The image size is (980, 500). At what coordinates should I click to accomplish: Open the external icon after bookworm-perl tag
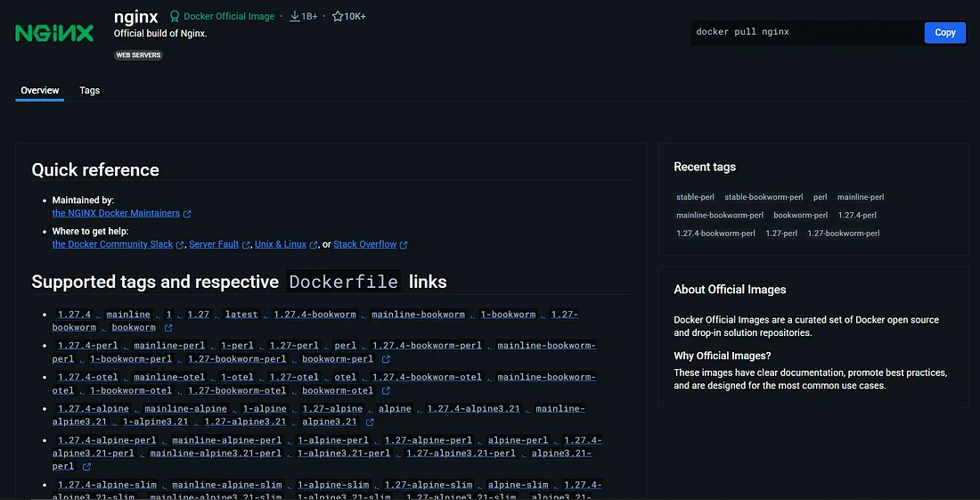click(386, 359)
